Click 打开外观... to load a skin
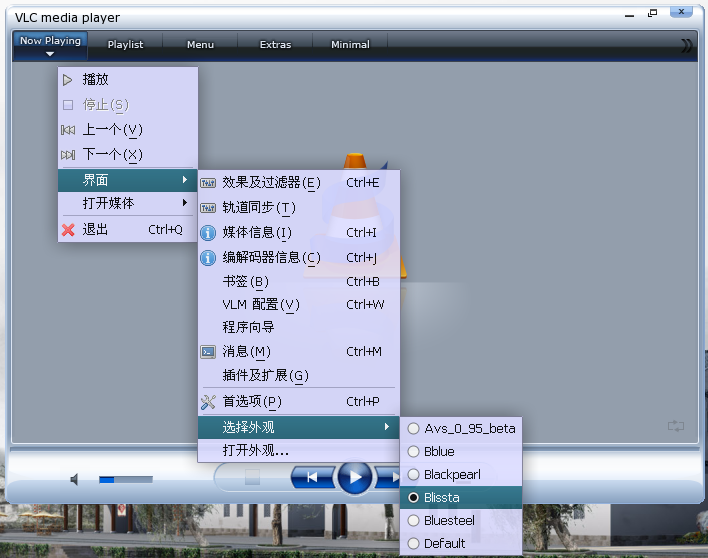The height and width of the screenshot is (558, 708). 298,451
